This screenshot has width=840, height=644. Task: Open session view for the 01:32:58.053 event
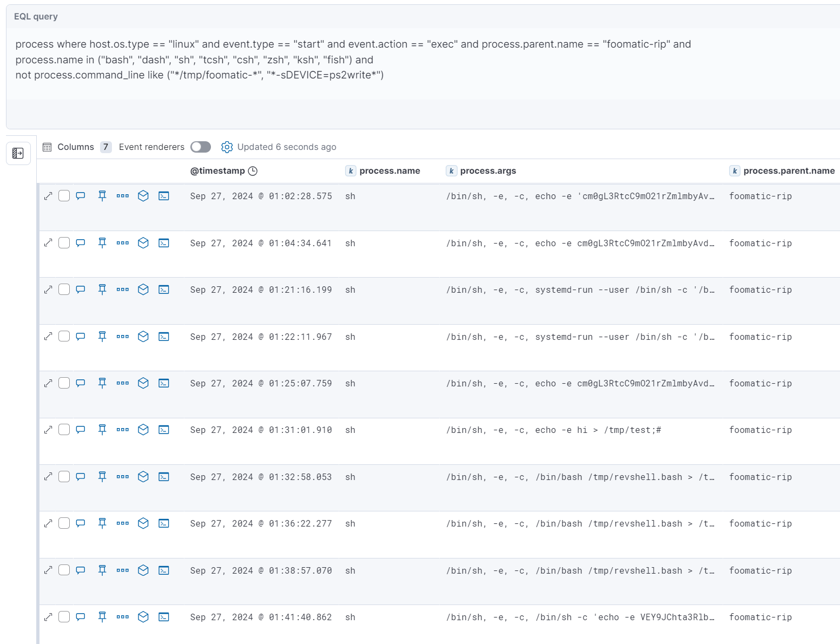click(164, 477)
